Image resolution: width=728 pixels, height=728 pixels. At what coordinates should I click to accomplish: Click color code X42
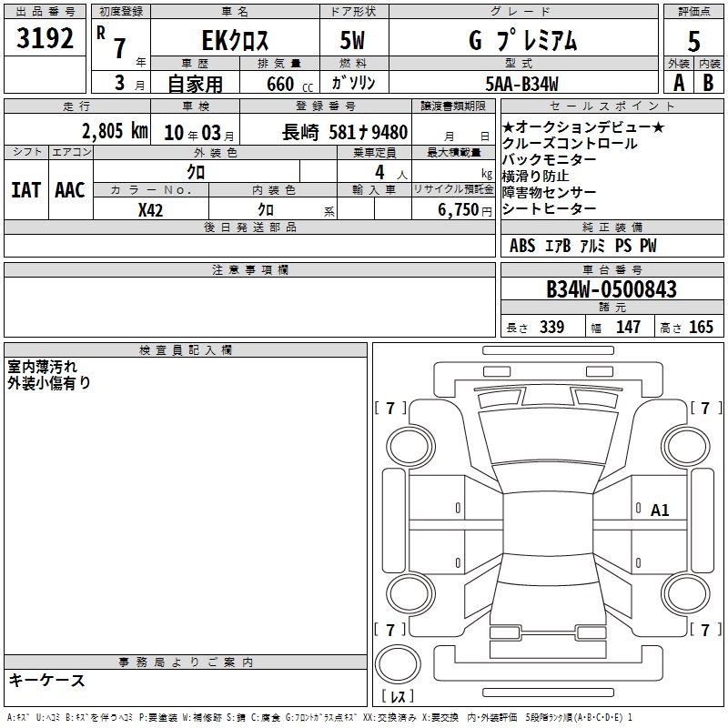151,208
